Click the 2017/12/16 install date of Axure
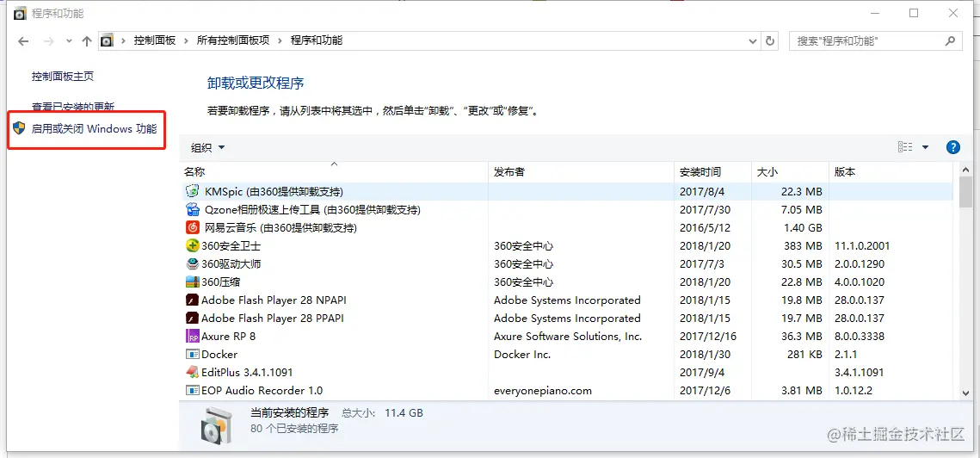This screenshot has width=980, height=458. pyautogui.click(x=708, y=337)
